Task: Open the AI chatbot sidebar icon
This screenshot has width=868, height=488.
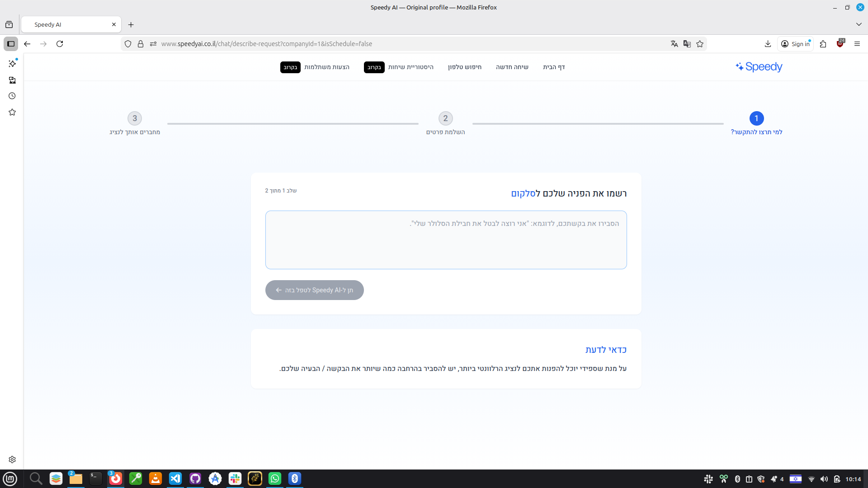Action: coord(12,64)
